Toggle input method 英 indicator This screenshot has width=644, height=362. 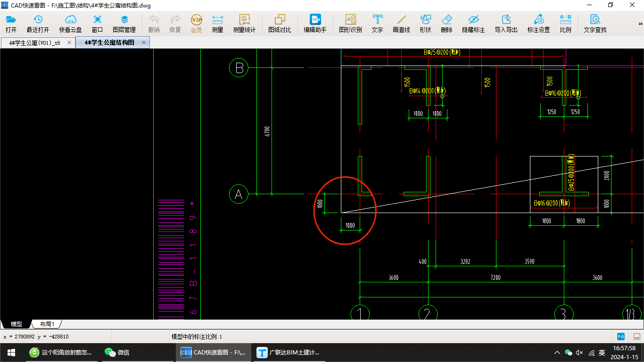tap(602, 352)
